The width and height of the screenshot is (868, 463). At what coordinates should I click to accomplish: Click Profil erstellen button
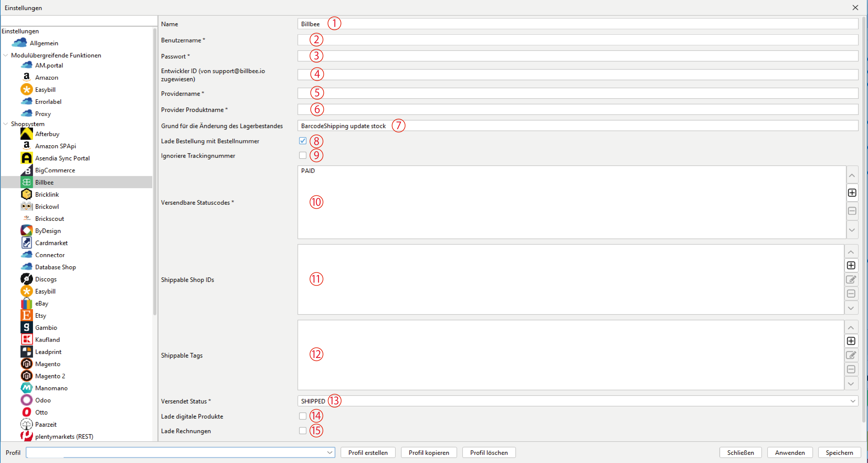pos(368,453)
